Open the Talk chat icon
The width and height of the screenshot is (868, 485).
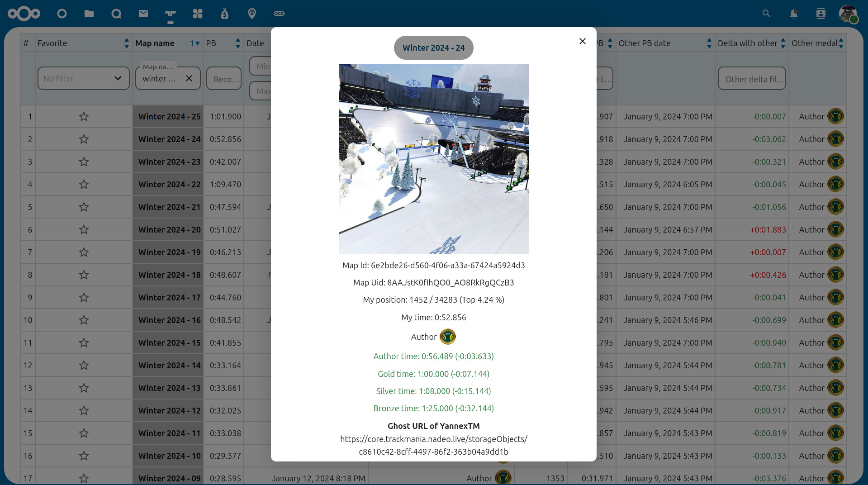point(116,14)
